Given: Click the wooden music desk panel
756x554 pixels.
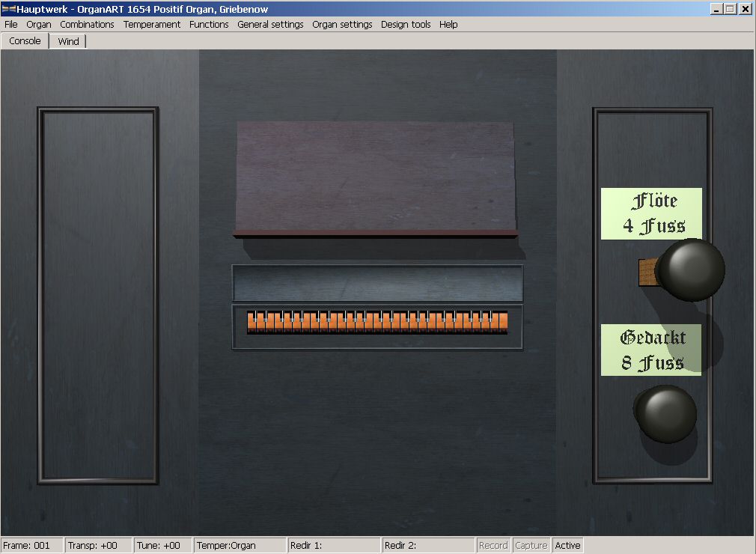Looking at the screenshot, I should pos(375,177).
